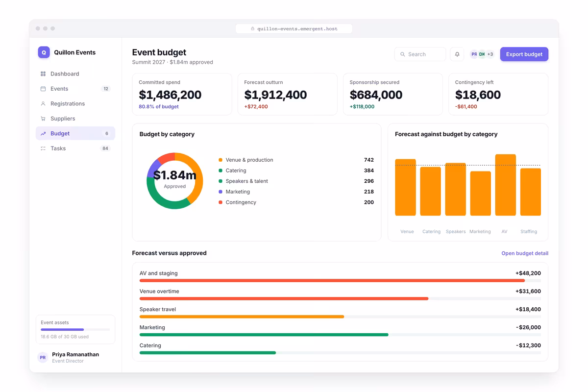Select the Budget sidebar item
588x392 pixels.
[x=75, y=133]
